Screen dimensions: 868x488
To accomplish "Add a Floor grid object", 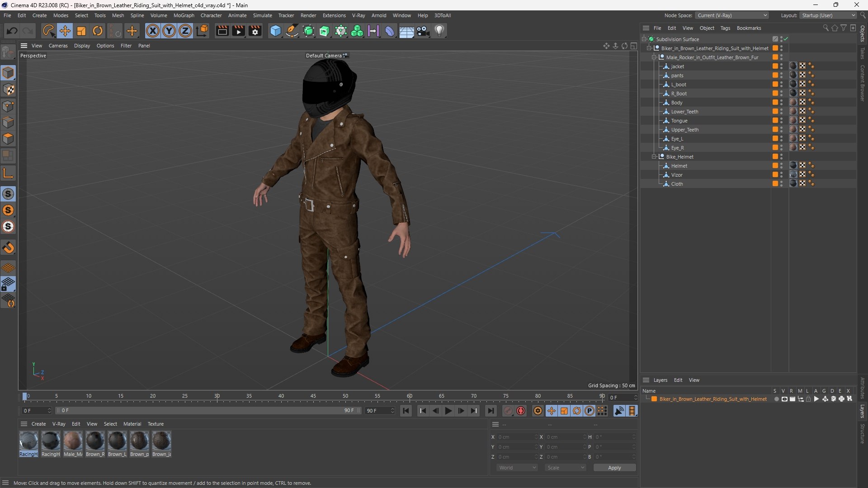I will pos(406,31).
